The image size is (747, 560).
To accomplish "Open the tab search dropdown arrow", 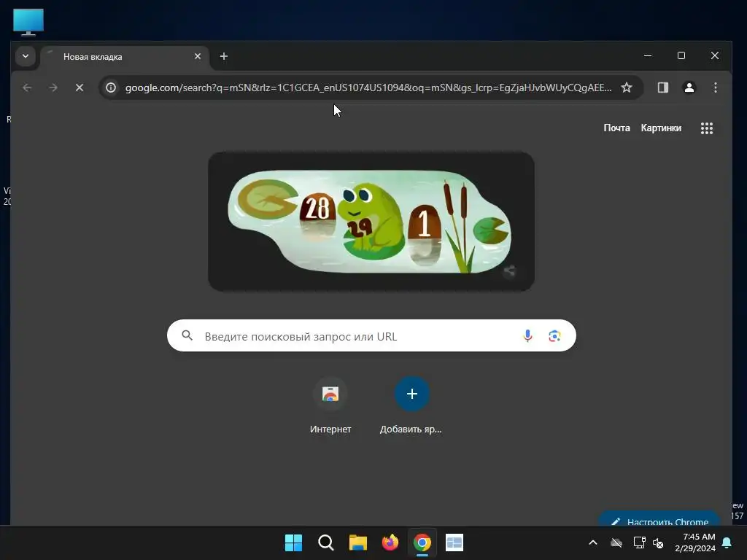I will click(x=26, y=56).
